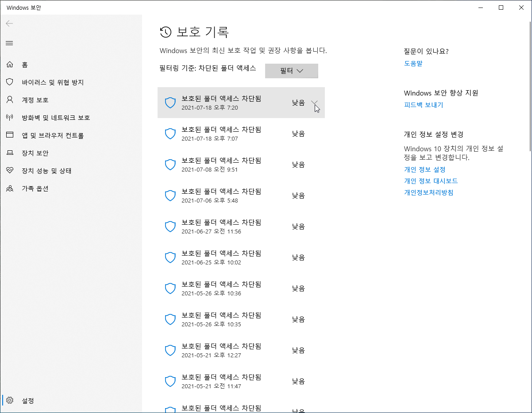This screenshot has width=532, height=413.
Task: Select blocked entry title dated 2021-06-25 오후 10:02
Action: point(221,253)
